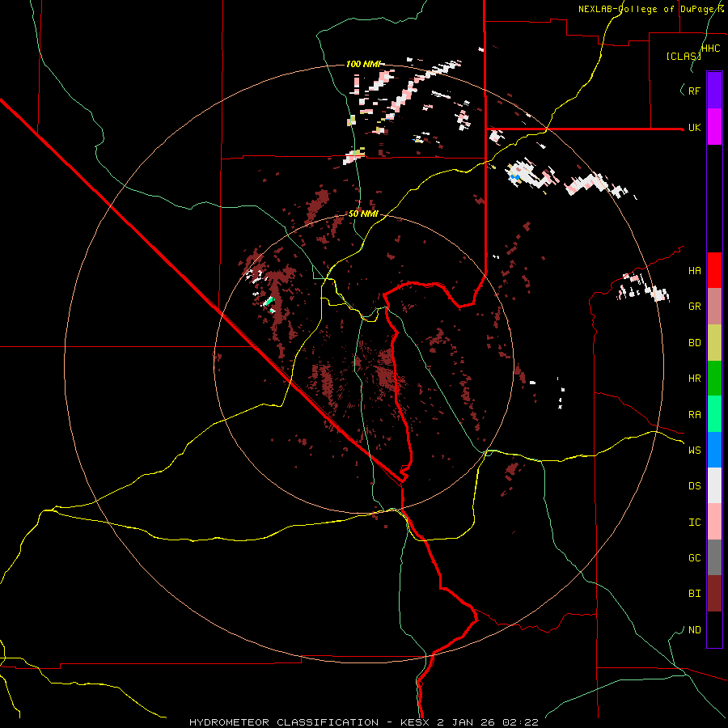The width and height of the screenshot is (728, 728).
Task: Click the red HA legend swatch
Action: pyautogui.click(x=714, y=270)
